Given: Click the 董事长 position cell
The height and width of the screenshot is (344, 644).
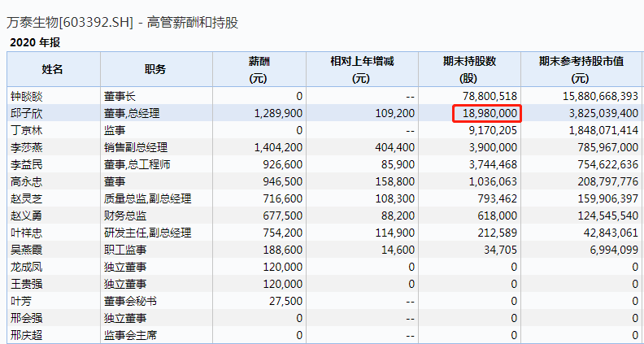Looking at the screenshot, I should point(120,97).
